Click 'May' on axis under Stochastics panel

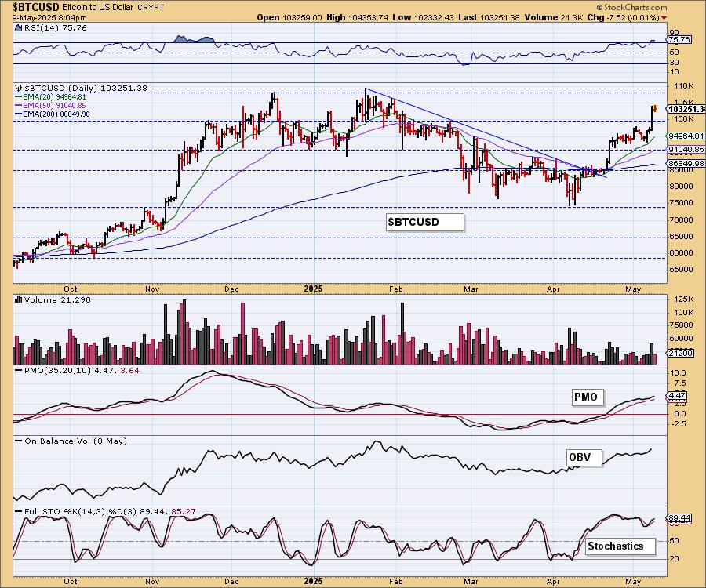pos(633,581)
